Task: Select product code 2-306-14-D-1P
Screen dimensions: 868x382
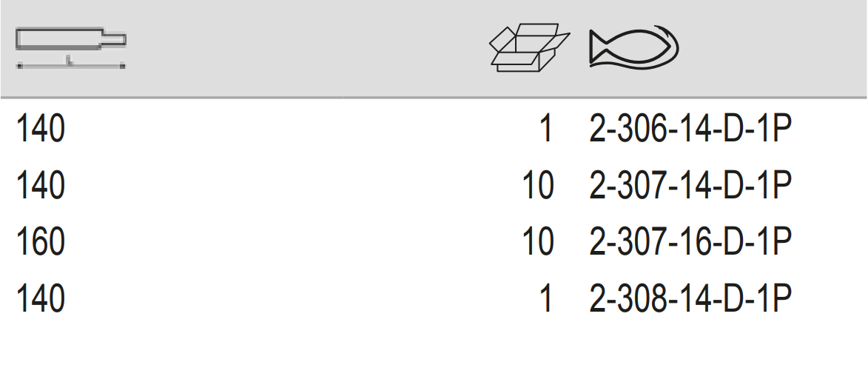Action: tap(690, 130)
